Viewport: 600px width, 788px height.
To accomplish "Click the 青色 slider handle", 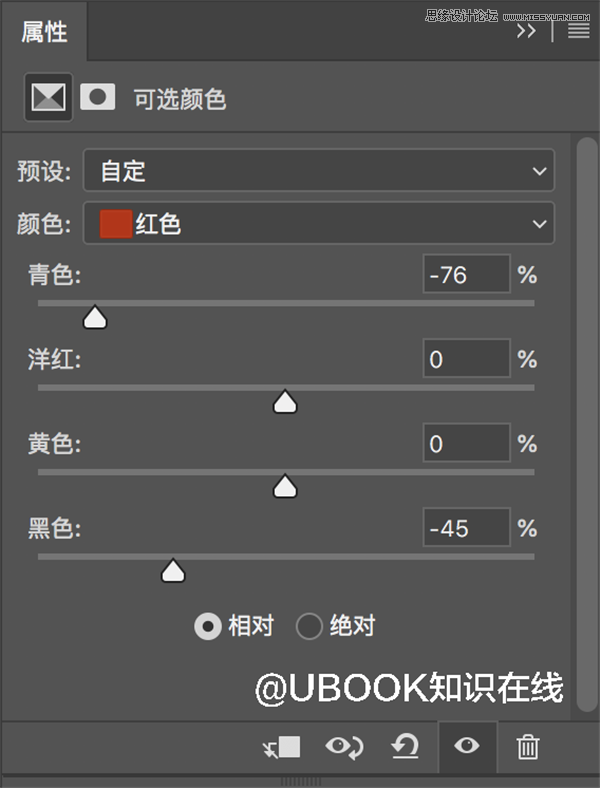I will 95,317.
